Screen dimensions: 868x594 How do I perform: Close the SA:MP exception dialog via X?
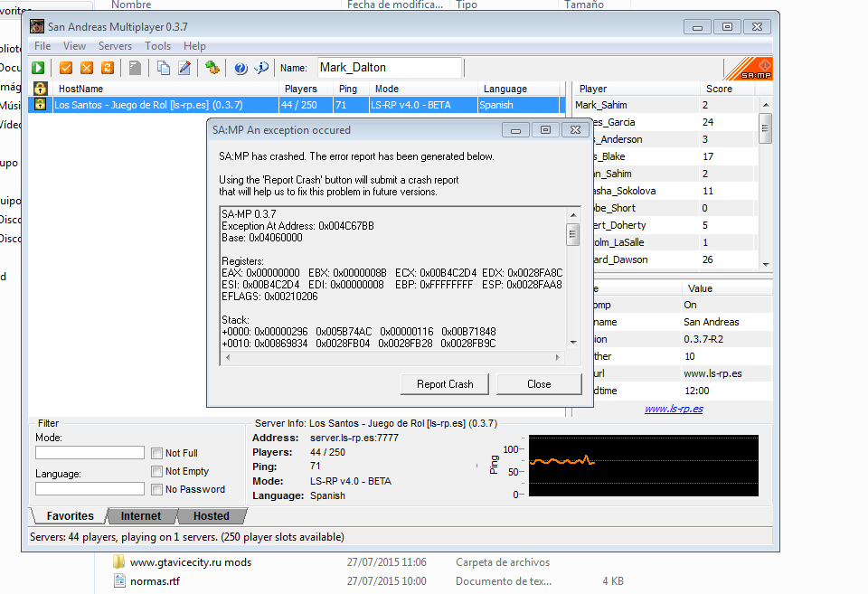[x=575, y=130]
